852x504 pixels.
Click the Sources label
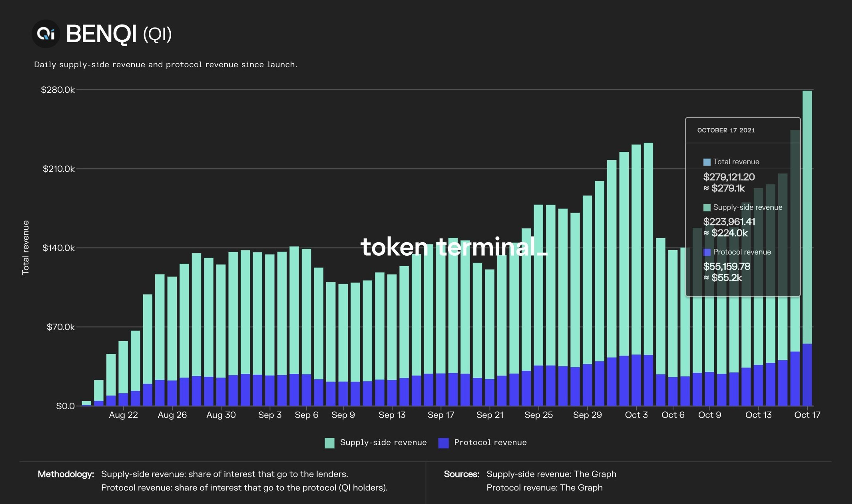tap(461, 474)
